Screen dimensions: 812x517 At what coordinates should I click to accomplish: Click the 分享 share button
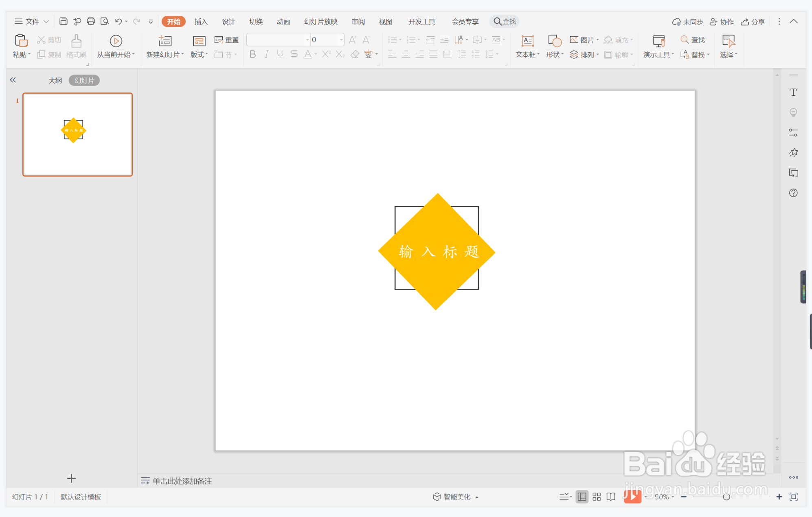point(753,22)
